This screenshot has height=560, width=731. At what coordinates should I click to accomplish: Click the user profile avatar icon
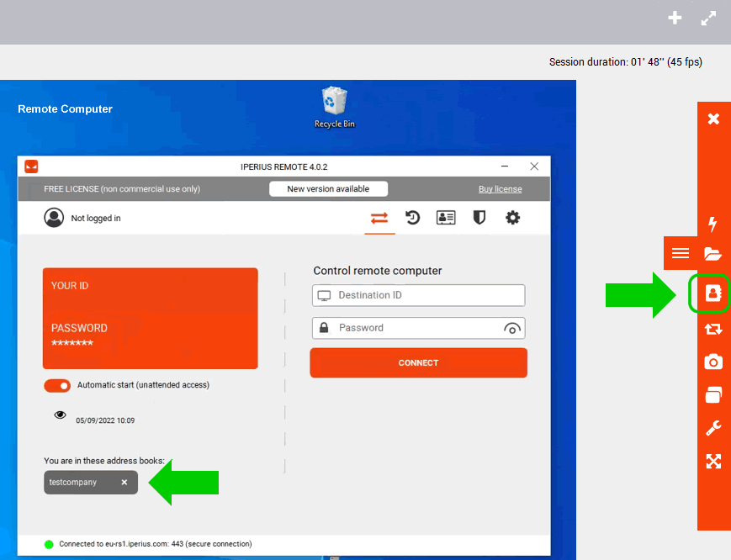(x=54, y=218)
